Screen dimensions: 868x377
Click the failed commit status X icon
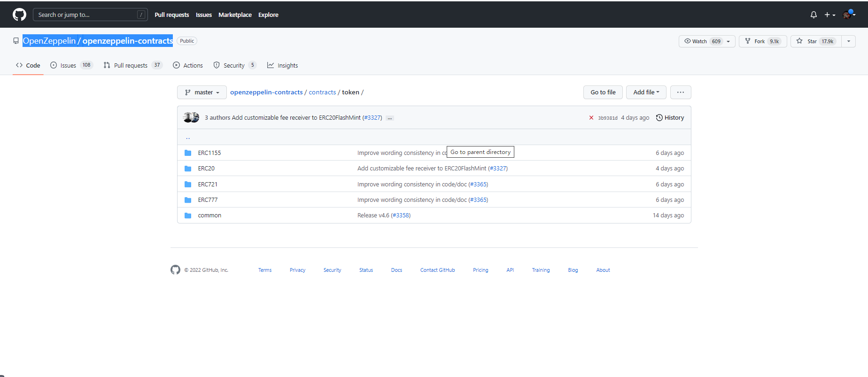[591, 118]
